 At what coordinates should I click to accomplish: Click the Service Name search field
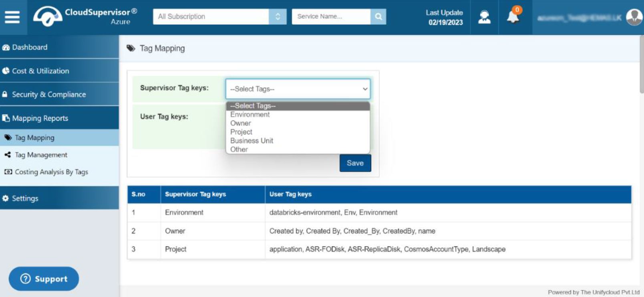pos(331,16)
